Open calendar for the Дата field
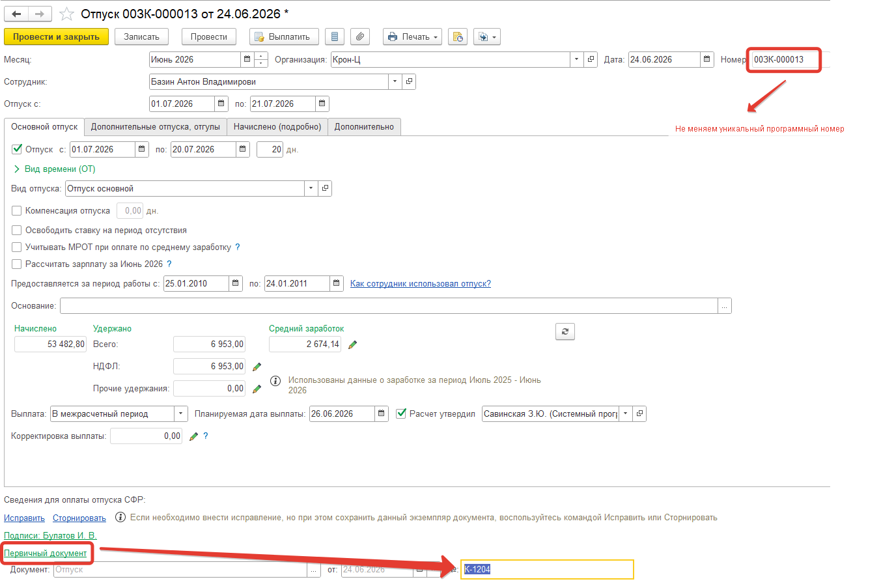The width and height of the screenshot is (881, 588). [x=707, y=59]
